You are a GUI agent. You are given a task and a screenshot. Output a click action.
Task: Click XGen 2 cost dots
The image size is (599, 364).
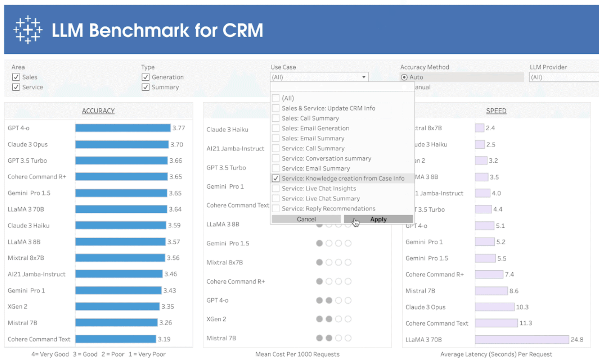[x=334, y=319]
